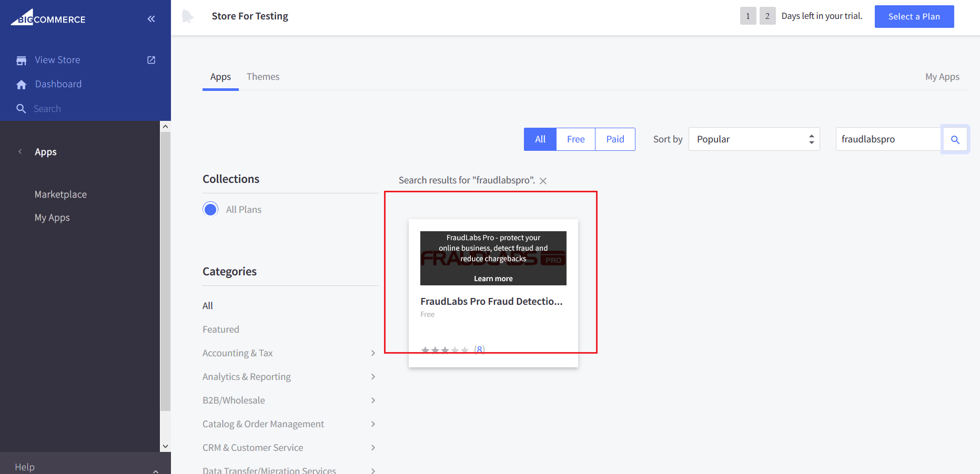Click the notification bell icon in header
Screen dimensions: 980x474
pos(188,16)
